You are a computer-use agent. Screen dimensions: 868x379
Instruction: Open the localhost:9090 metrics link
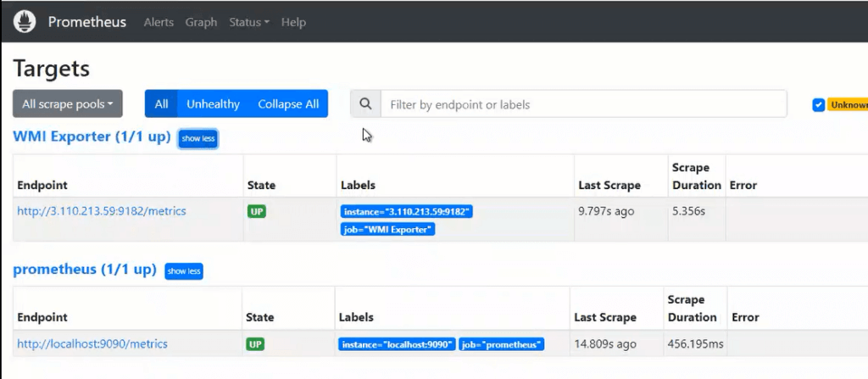coord(92,344)
